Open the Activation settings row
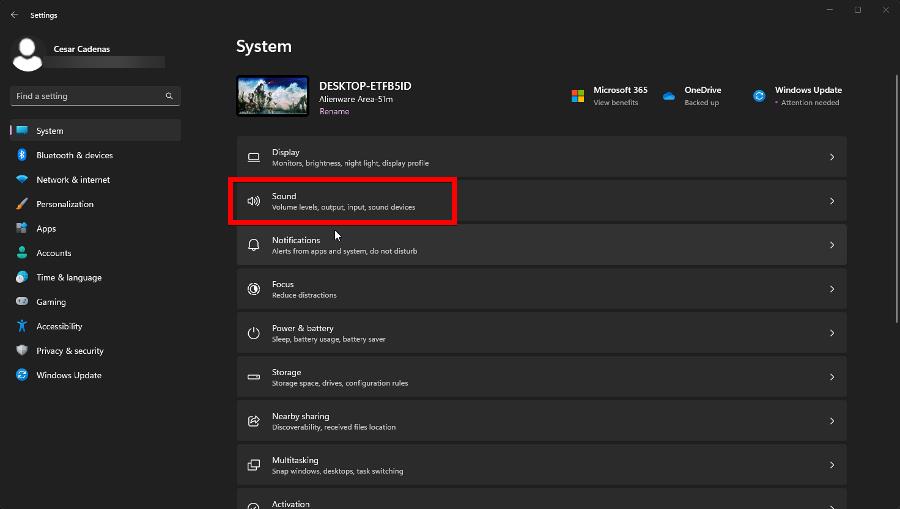 [x=541, y=499]
